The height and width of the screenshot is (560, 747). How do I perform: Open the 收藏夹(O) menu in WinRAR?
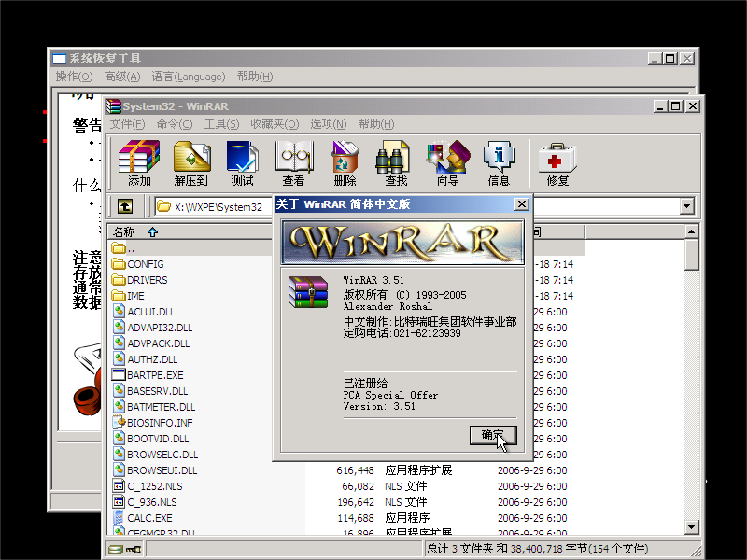275,124
